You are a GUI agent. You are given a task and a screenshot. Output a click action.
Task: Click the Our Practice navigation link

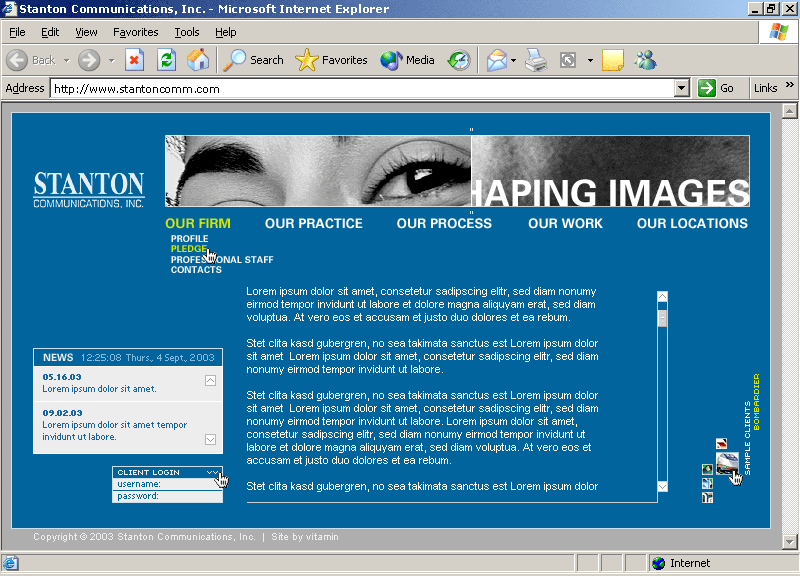point(313,223)
